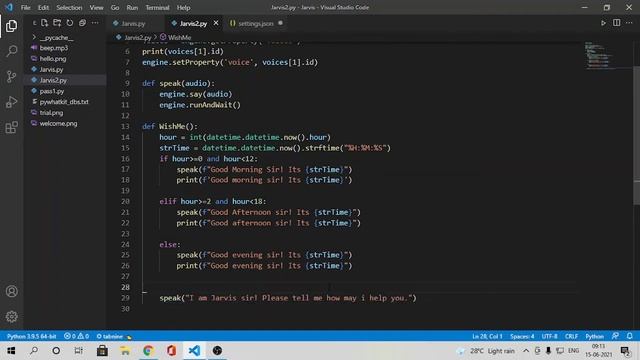
Task: Open Windows taskbar search
Action: pos(34,351)
